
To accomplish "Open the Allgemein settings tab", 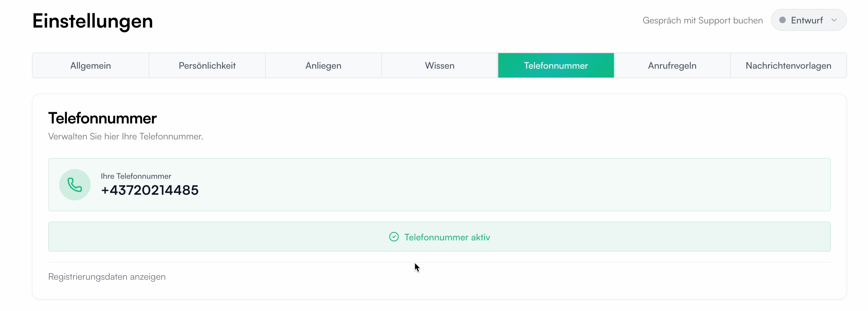I will (91, 65).
